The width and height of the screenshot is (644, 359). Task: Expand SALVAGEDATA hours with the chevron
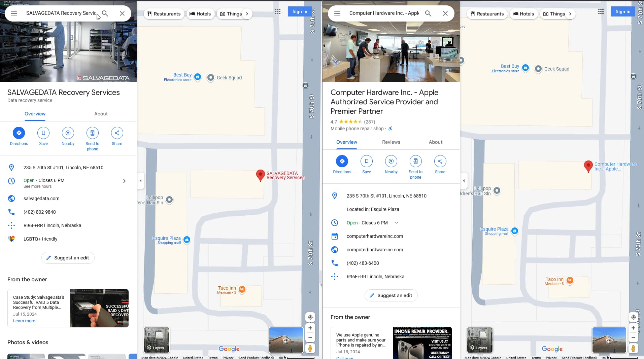pyautogui.click(x=124, y=181)
